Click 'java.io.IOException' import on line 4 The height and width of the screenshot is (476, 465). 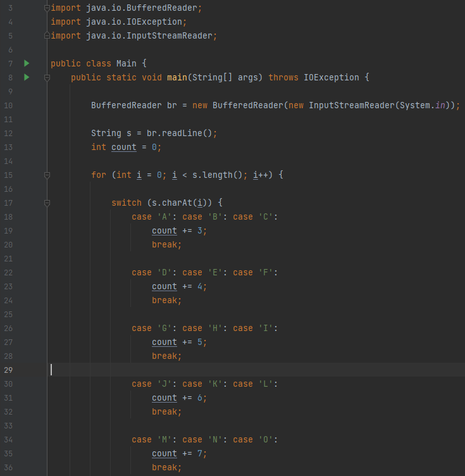(x=133, y=22)
